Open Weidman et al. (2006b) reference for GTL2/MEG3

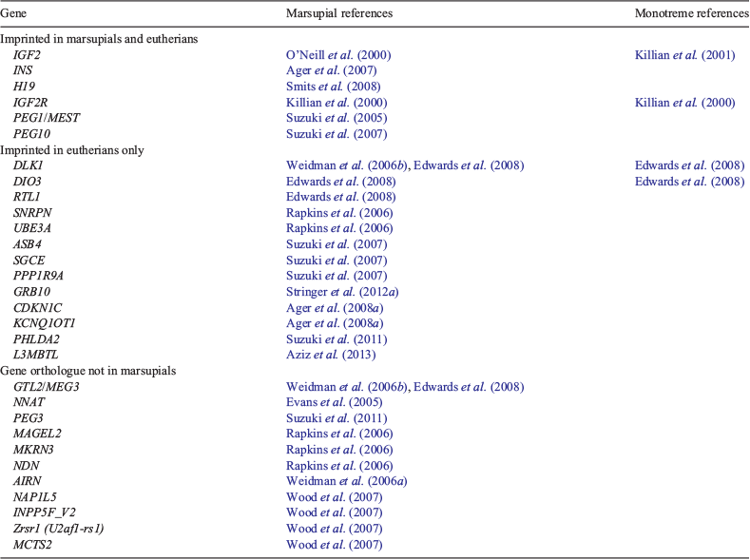point(347,386)
